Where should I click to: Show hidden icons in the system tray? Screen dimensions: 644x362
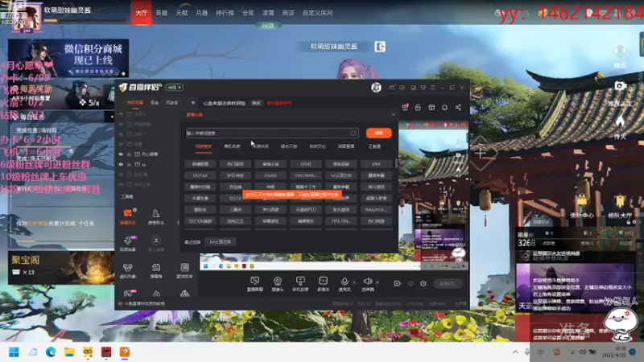point(515,352)
